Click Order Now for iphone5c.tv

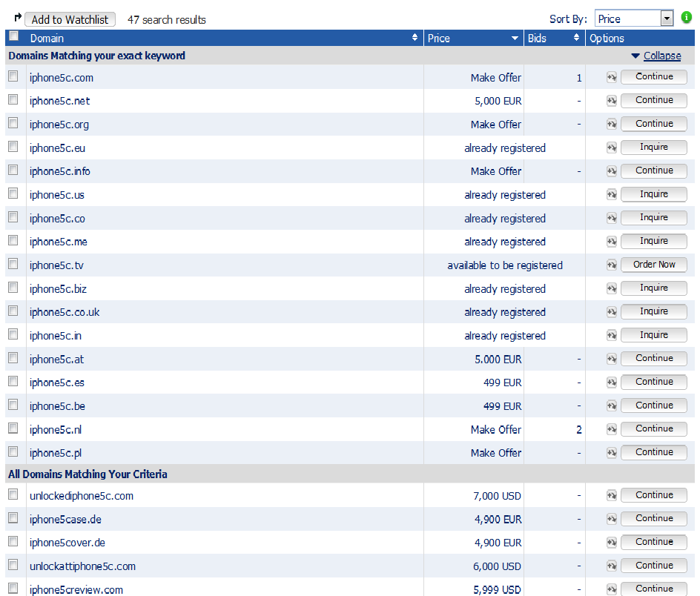(x=654, y=265)
